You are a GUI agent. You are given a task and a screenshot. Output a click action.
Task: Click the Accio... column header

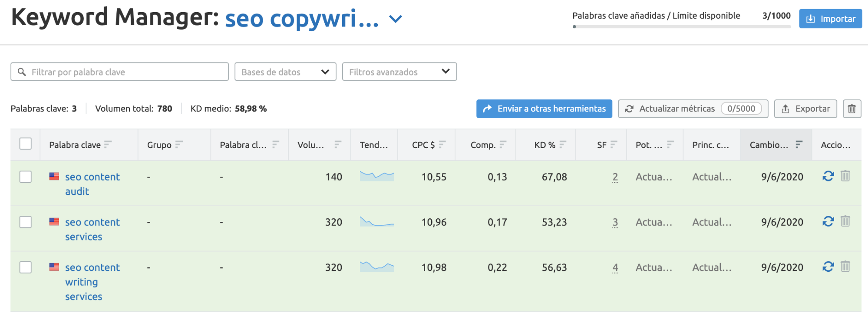[x=835, y=145]
